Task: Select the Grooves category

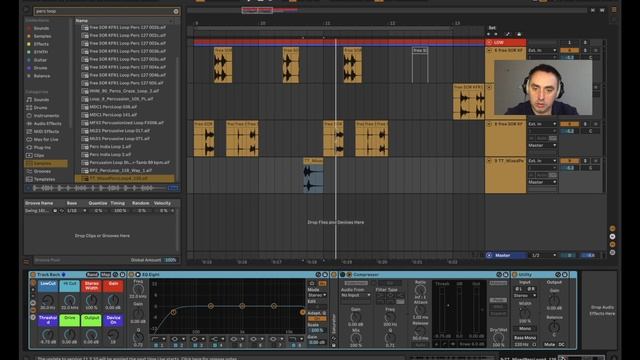Action: tap(42, 171)
